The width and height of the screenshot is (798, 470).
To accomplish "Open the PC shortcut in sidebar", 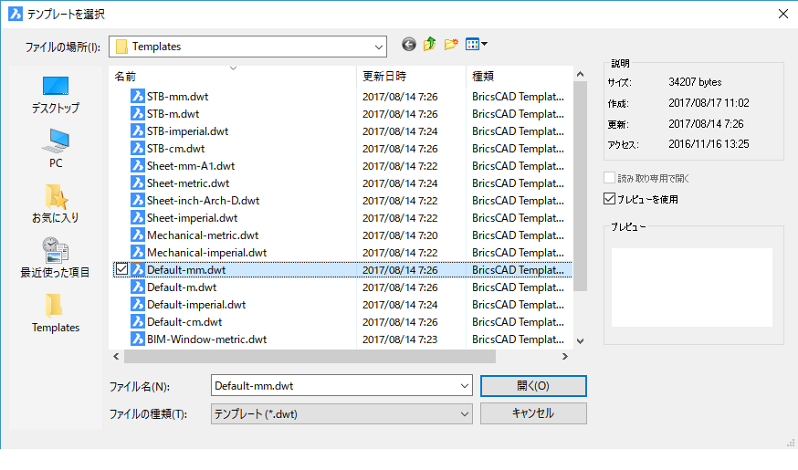I will [x=55, y=149].
